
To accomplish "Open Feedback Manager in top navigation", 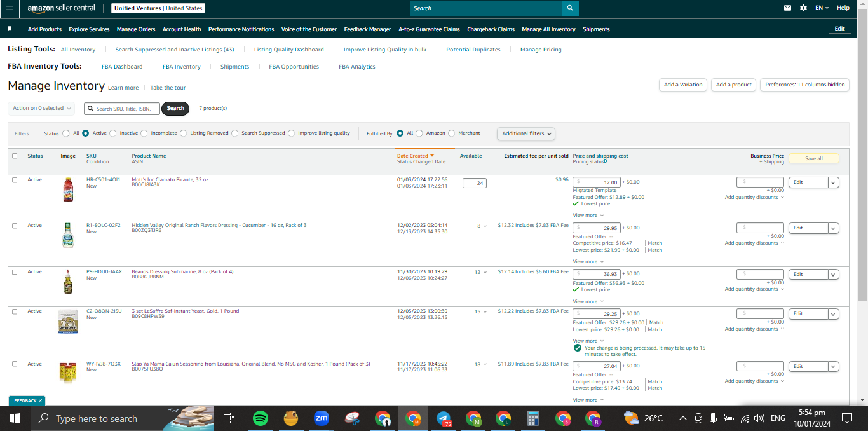I will click(x=368, y=29).
